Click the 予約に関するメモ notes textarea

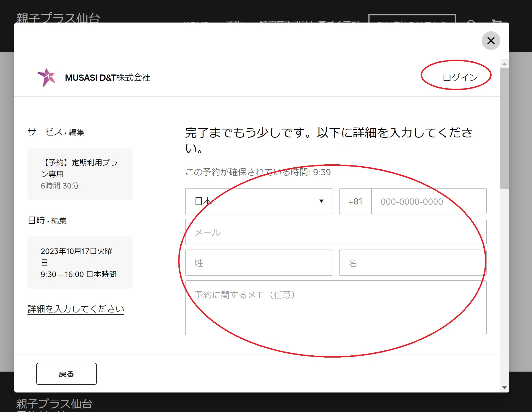click(x=336, y=308)
